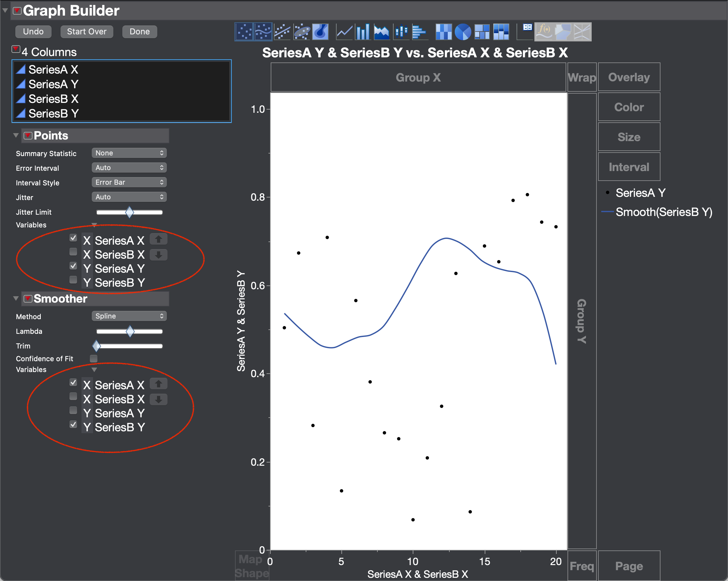This screenshot has width=728, height=581.
Task: Select the Pie chart icon
Action: [462, 32]
